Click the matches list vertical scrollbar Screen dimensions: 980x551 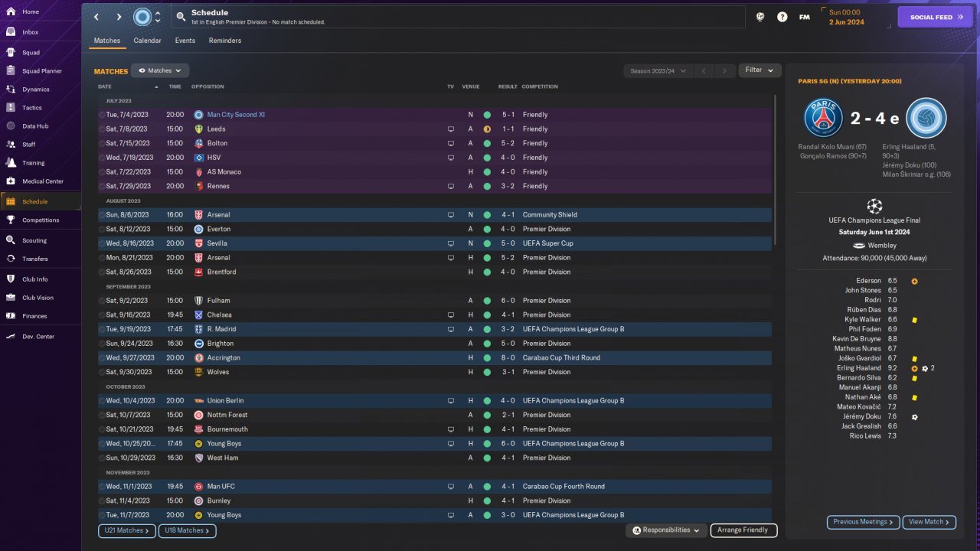(x=774, y=168)
